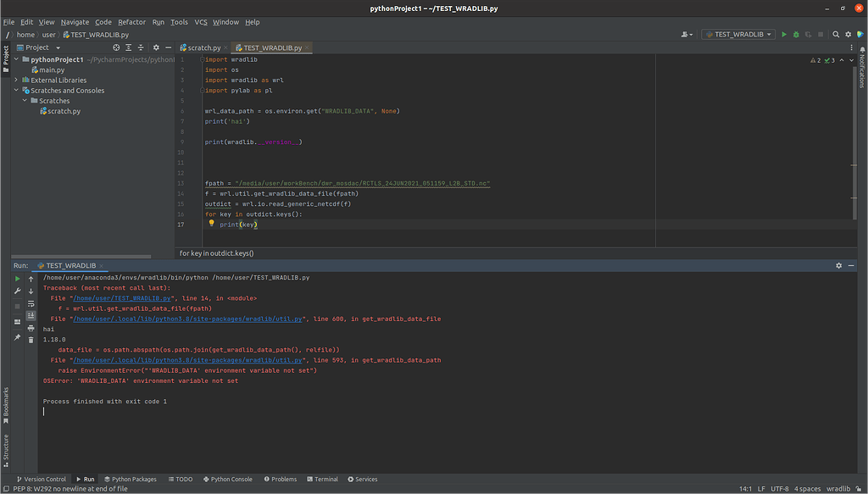Viewport: 868px width, 494px height.
Task: Toggle scroll to end of run output
Action: click(31, 315)
